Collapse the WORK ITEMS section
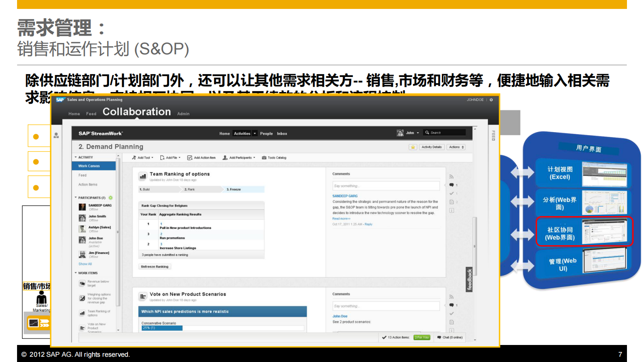This screenshot has width=644, height=362. [x=75, y=273]
